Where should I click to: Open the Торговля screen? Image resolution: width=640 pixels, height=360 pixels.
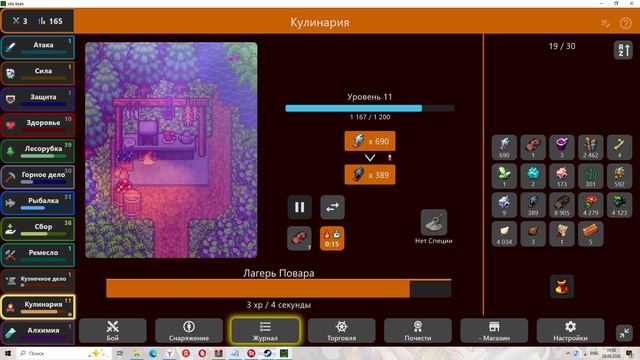pos(342,331)
